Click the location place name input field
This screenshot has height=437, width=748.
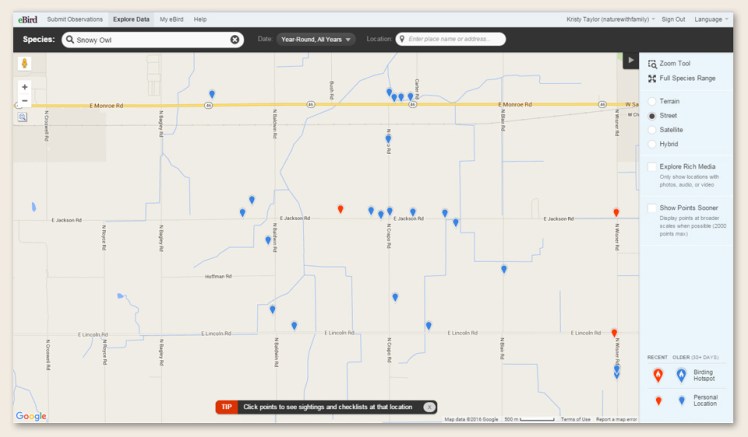tap(451, 39)
